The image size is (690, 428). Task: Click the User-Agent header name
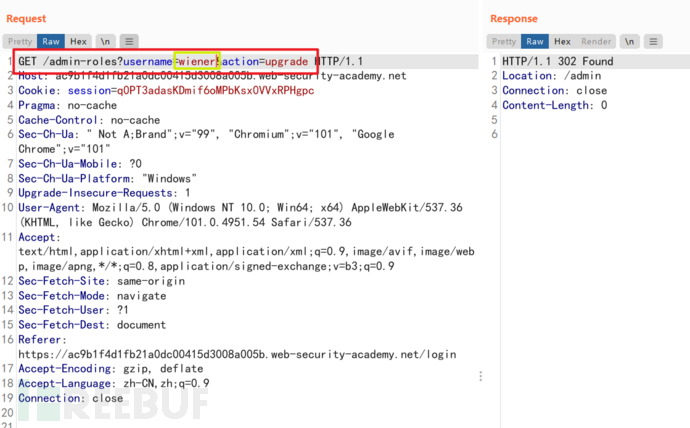(x=49, y=208)
